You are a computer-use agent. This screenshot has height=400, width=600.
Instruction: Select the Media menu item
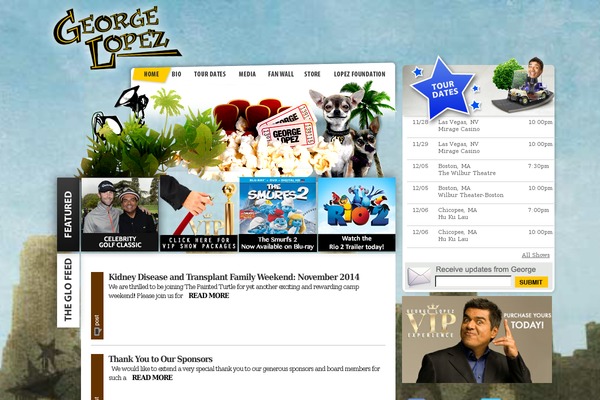coord(247,74)
